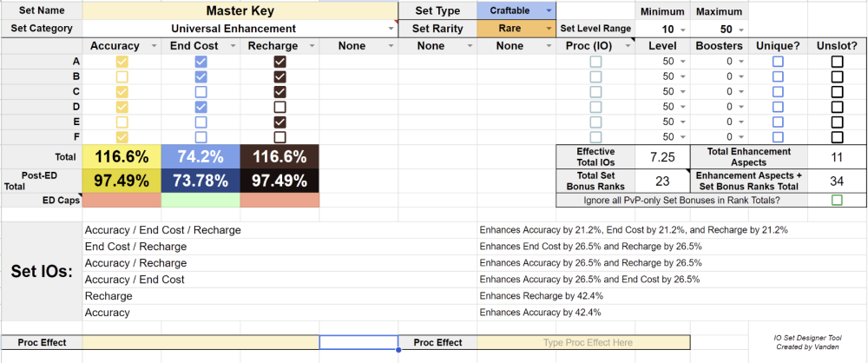
Task: Enable Unslot checkbox in row D
Action: pos(837,107)
